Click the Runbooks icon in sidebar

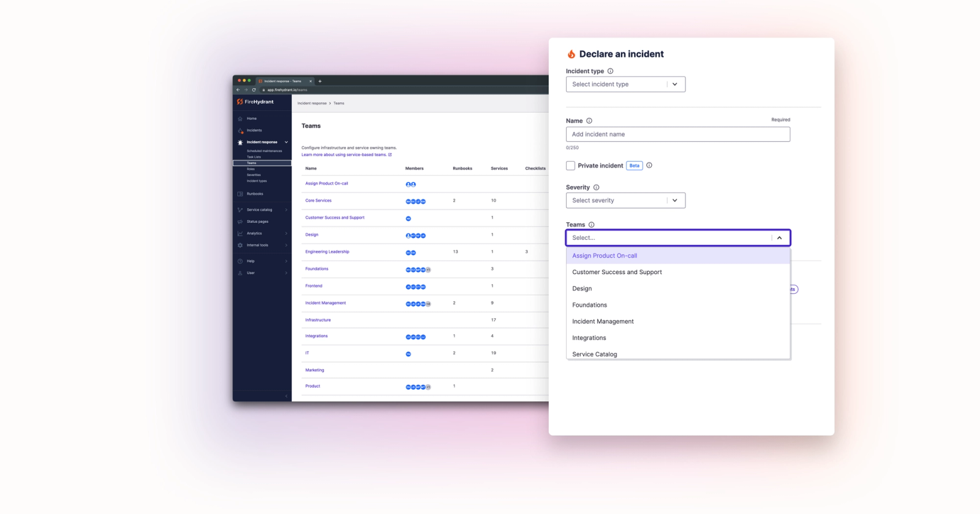[240, 194]
